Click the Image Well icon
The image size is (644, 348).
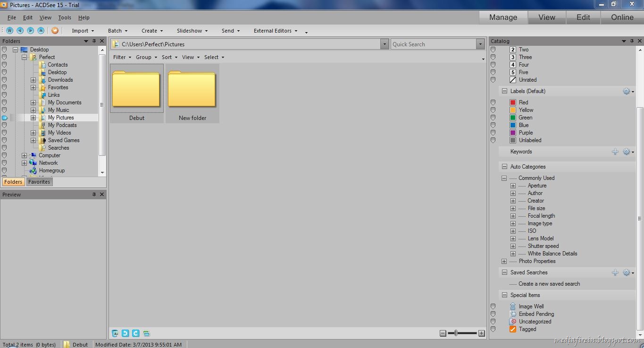pyautogui.click(x=513, y=306)
